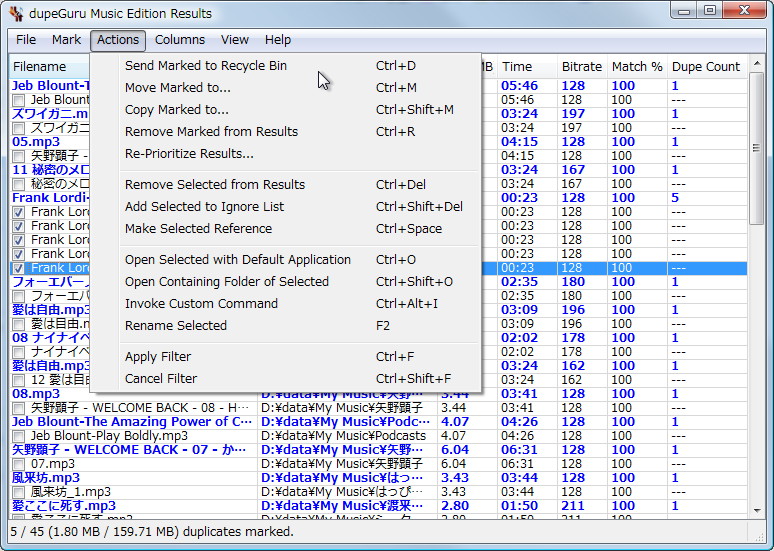
Task: Click dupe count 5 in Frank Lordi row
Action: pos(675,198)
